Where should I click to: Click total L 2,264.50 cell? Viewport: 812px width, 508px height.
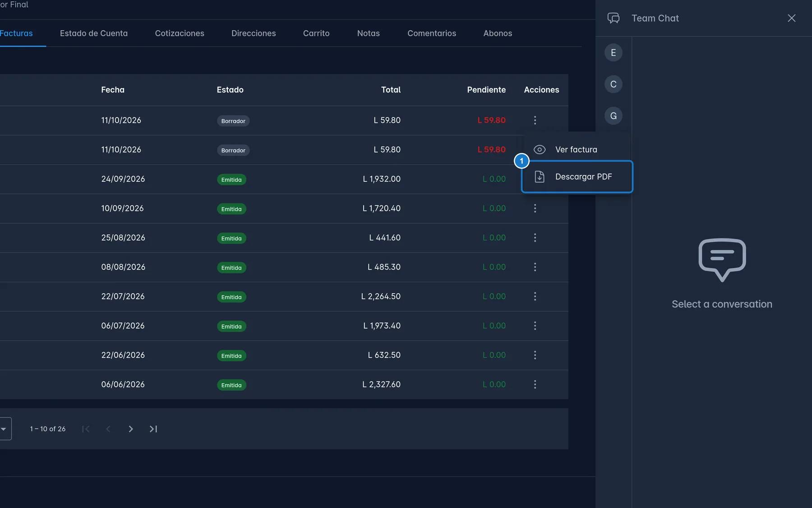tap(381, 296)
